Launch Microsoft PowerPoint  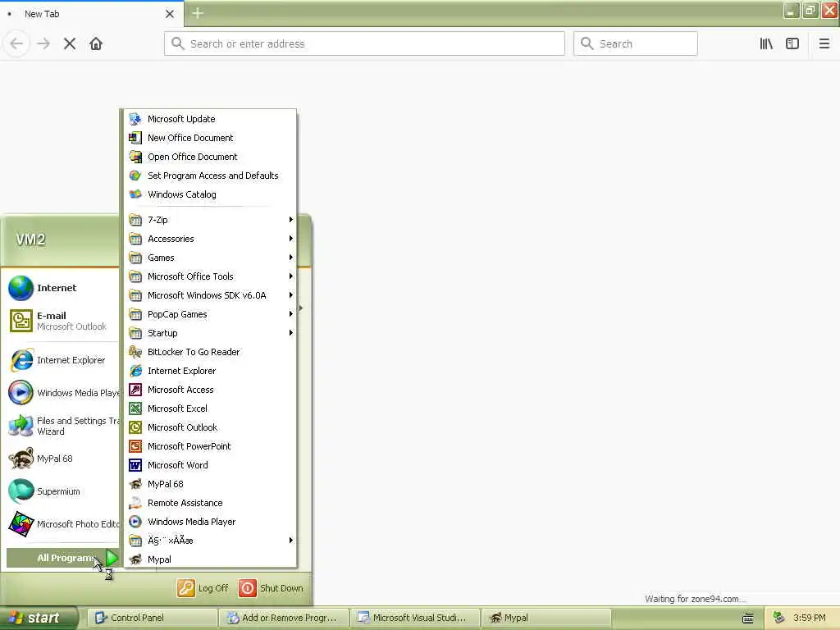(x=210, y=446)
